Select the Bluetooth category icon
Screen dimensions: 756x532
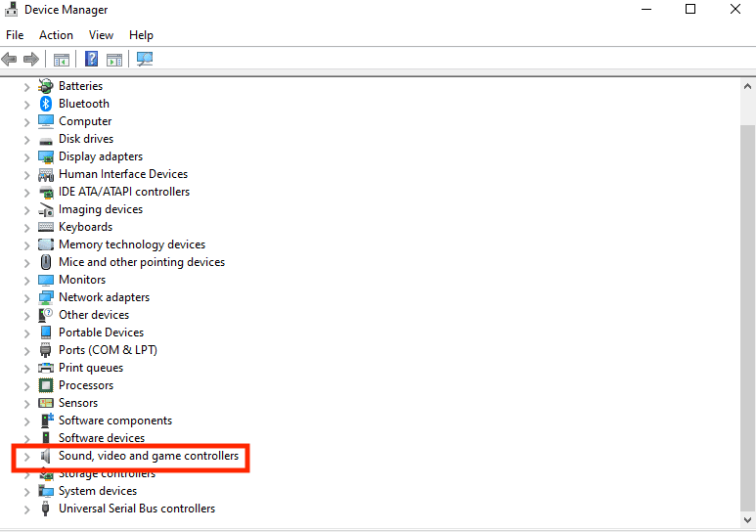tap(46, 104)
